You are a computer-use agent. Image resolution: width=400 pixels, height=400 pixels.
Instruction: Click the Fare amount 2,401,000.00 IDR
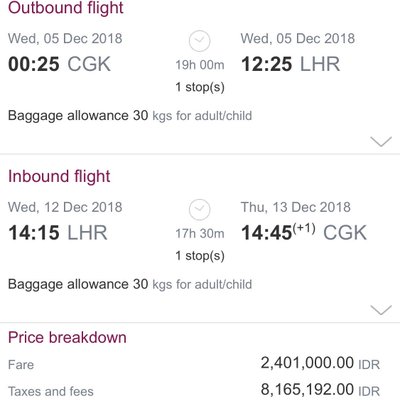(x=320, y=363)
